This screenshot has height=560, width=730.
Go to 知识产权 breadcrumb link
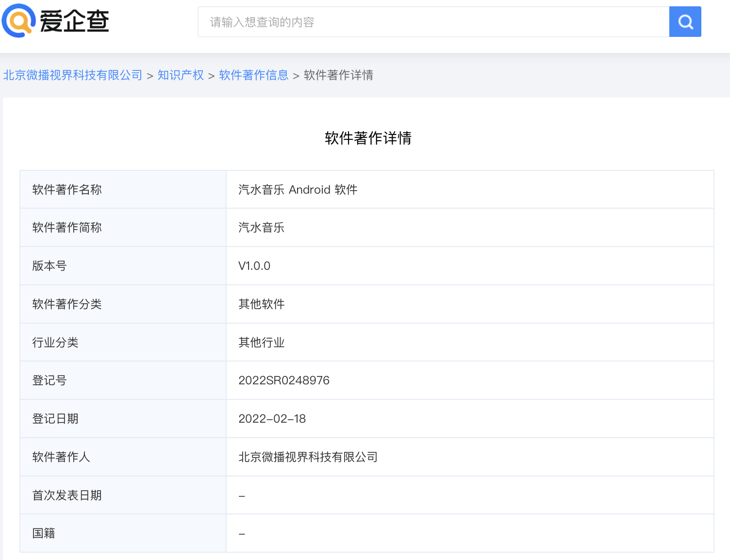tap(181, 75)
